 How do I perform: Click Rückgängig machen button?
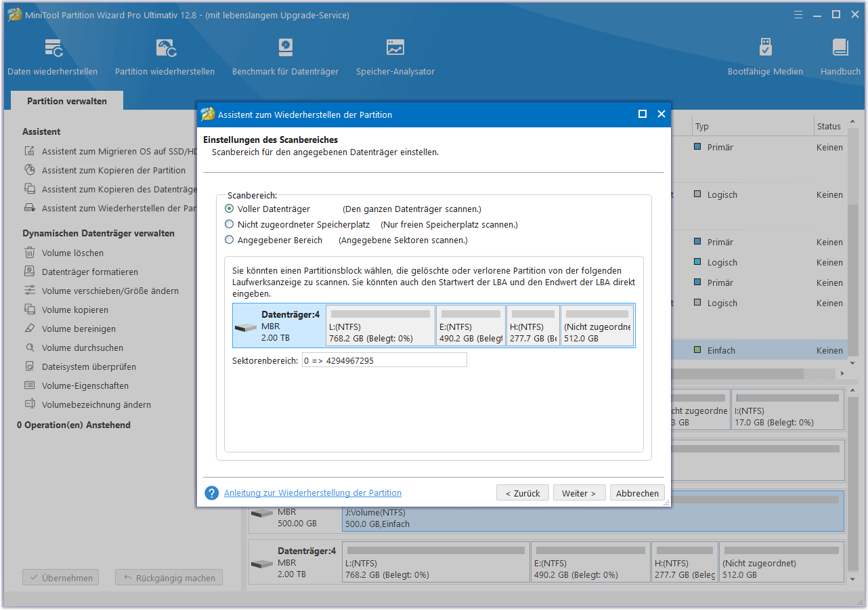pyautogui.click(x=169, y=578)
